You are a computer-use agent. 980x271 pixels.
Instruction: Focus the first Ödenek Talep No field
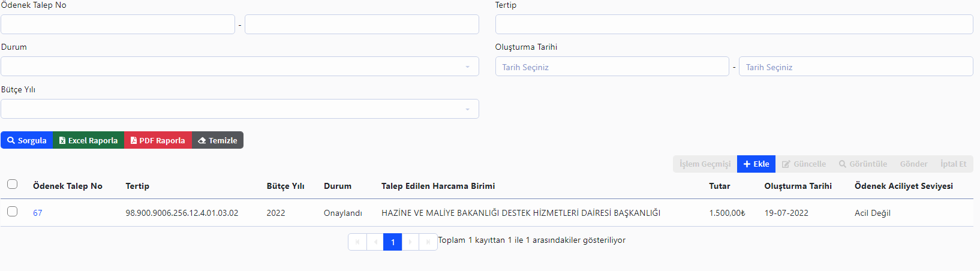click(118, 25)
